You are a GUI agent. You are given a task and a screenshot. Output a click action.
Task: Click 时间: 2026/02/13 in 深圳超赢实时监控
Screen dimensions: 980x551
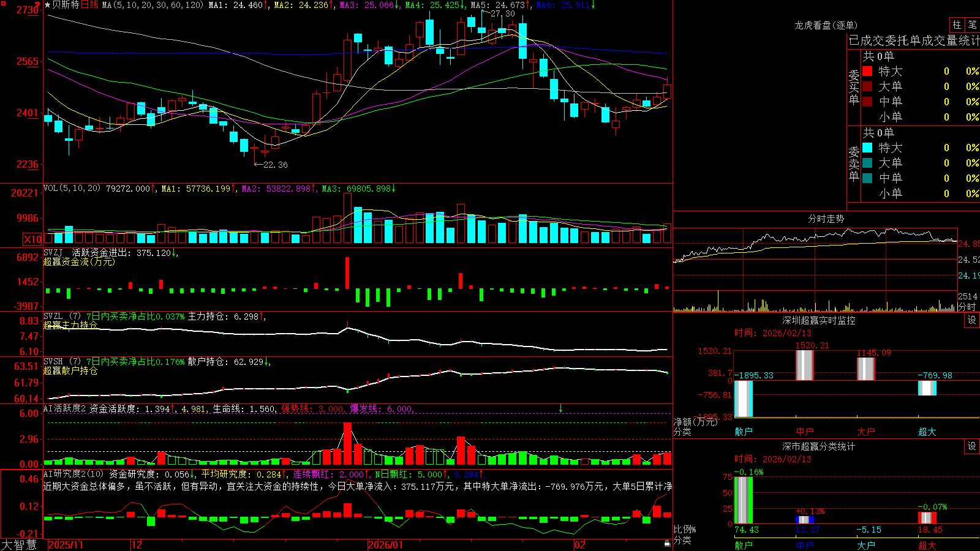click(x=773, y=333)
